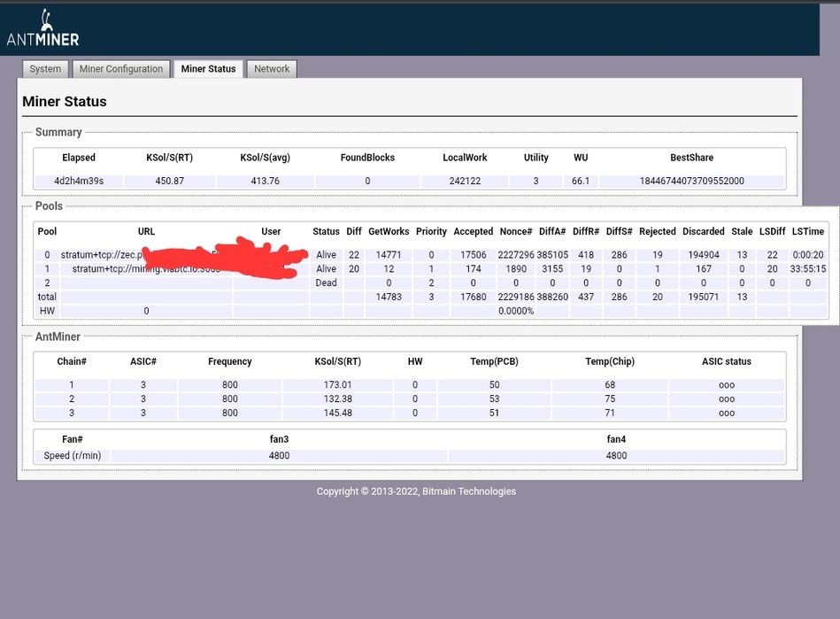Image resolution: width=840 pixels, height=619 pixels.
Task: Switch to the Miner Configuration tab
Action: click(x=121, y=69)
